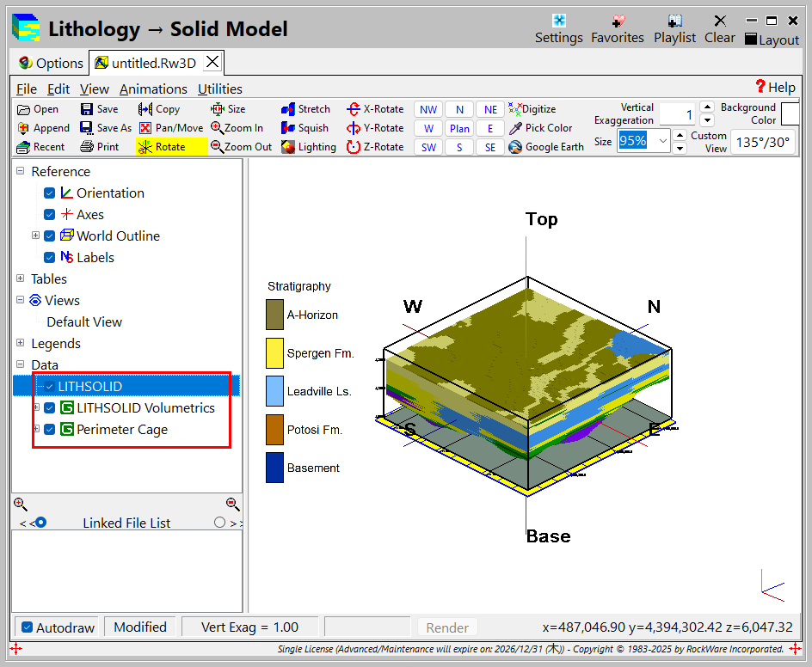Screen dimensions: 812x667
Task: Activate the X-Rotate tool
Action: coord(374,109)
